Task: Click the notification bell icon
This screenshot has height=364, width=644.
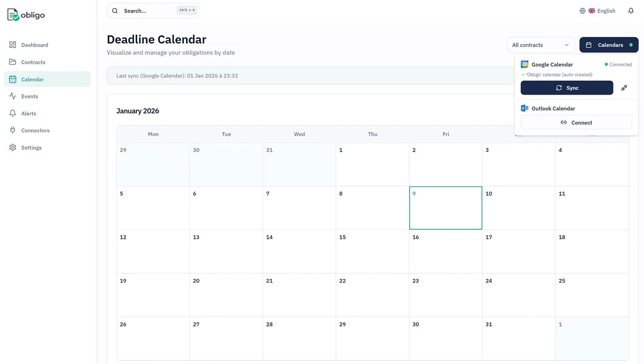Action: pos(631,11)
